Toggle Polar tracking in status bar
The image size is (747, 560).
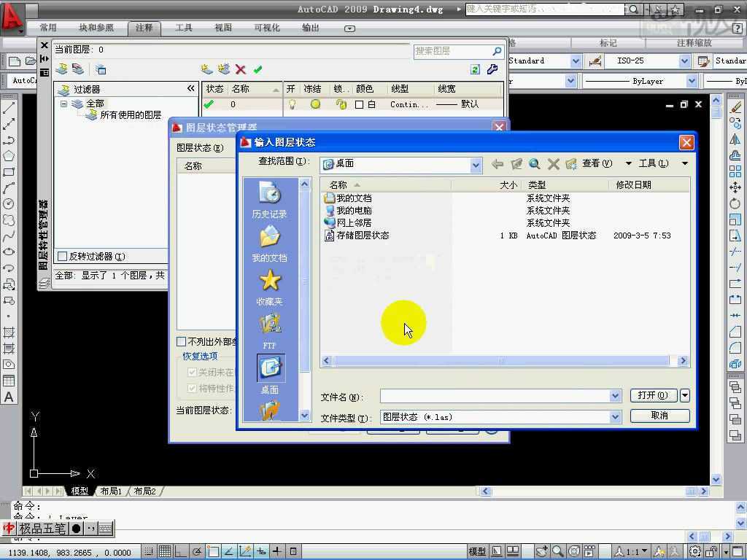pyautogui.click(x=197, y=551)
